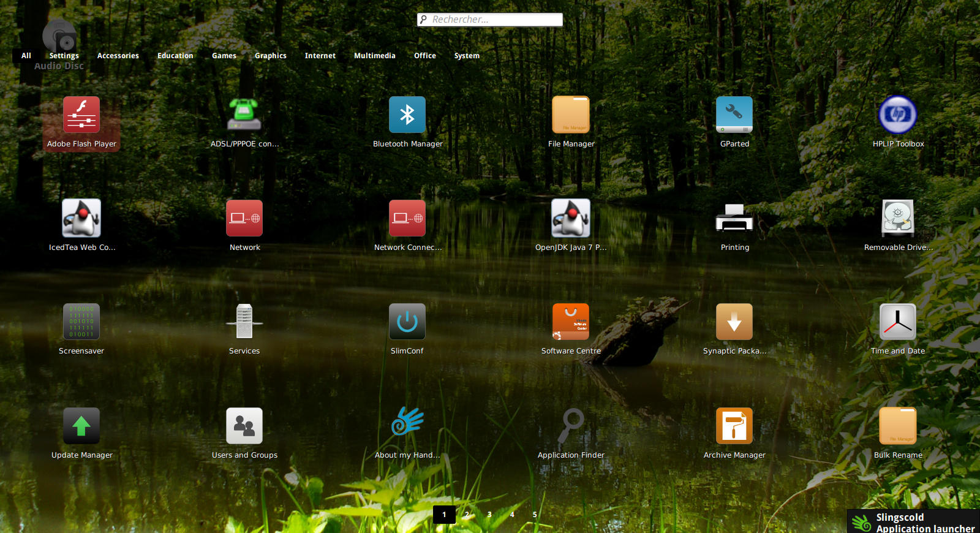Open Adobe Flash Player settings
This screenshot has height=533, width=980.
click(81, 123)
